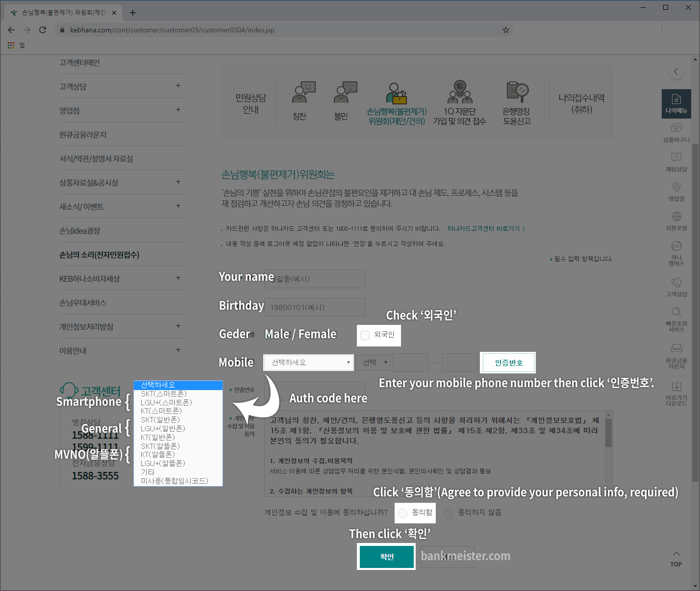Open 서식/약관/설명서 자료실 in left menu
This screenshot has height=591, width=700.
click(x=96, y=159)
